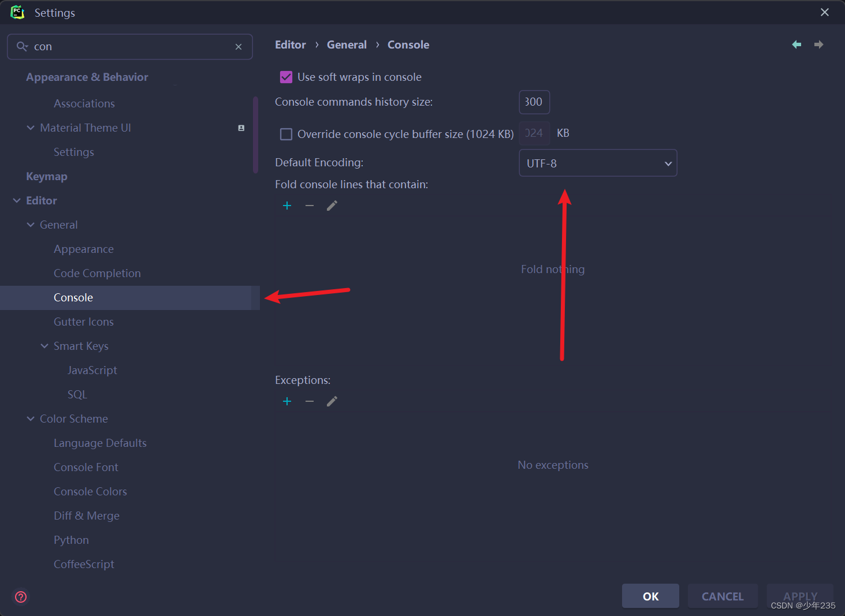
Task: Open the Associations settings page
Action: point(84,103)
